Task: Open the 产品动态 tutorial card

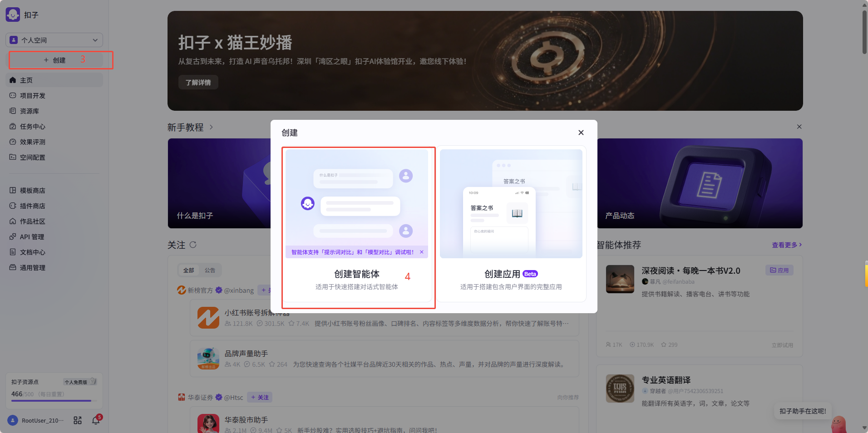Action: click(700, 183)
